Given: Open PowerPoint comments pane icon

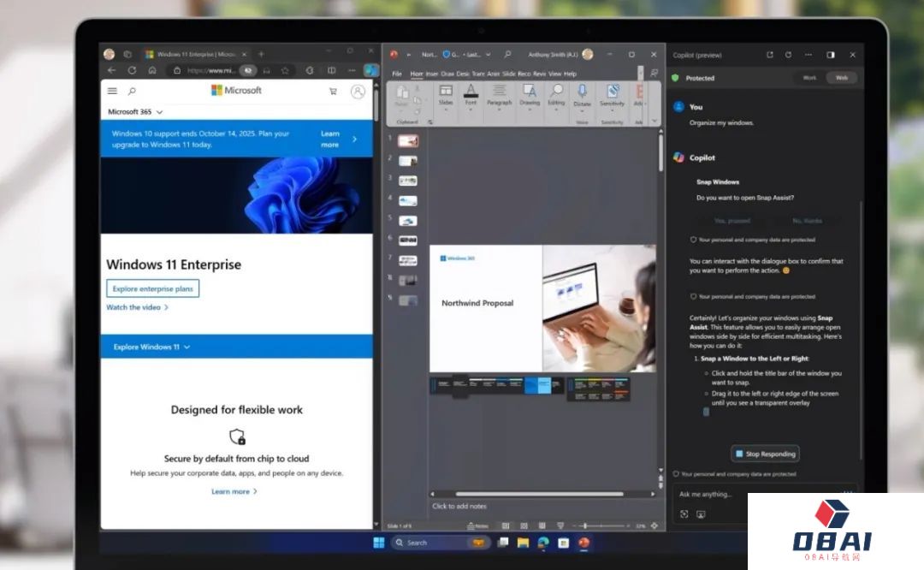Looking at the screenshot, I should (x=654, y=73).
